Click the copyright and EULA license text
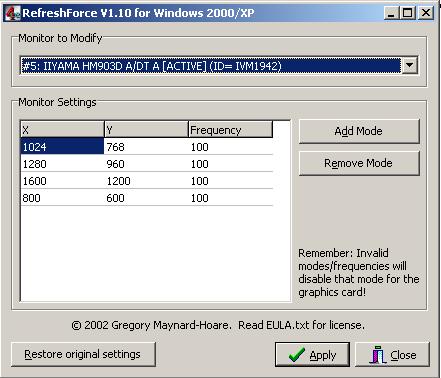Image resolution: width=441 pixels, height=378 pixels. coord(218,325)
